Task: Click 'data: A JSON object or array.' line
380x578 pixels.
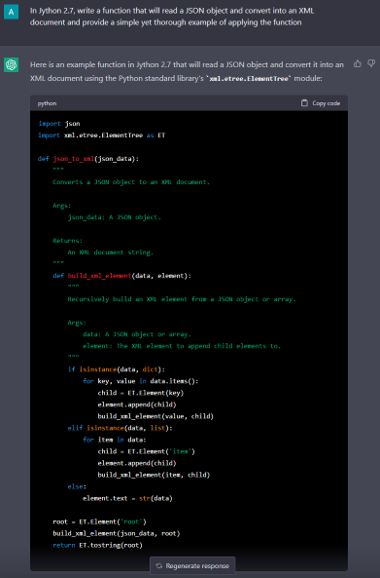Action: [x=137, y=334]
